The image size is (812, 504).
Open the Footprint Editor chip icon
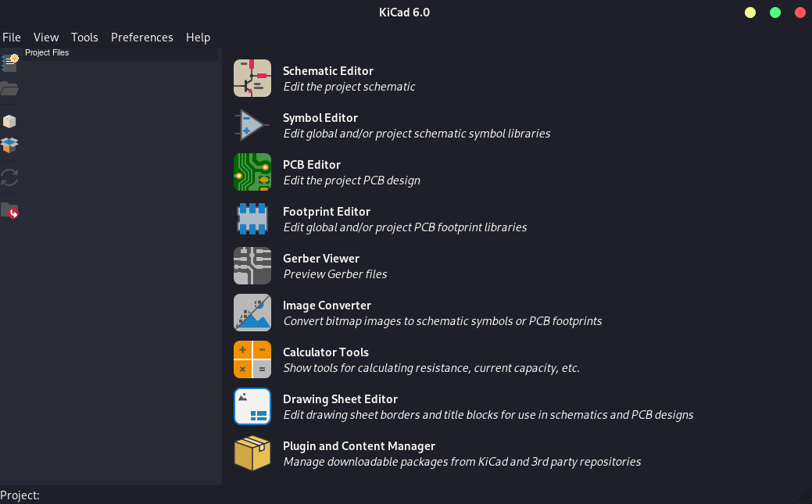[x=252, y=219]
